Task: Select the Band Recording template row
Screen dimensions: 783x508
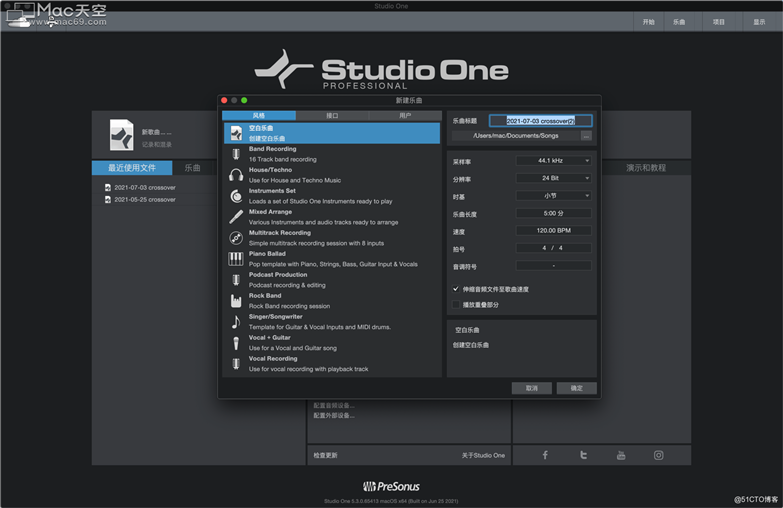Action: tap(332, 154)
